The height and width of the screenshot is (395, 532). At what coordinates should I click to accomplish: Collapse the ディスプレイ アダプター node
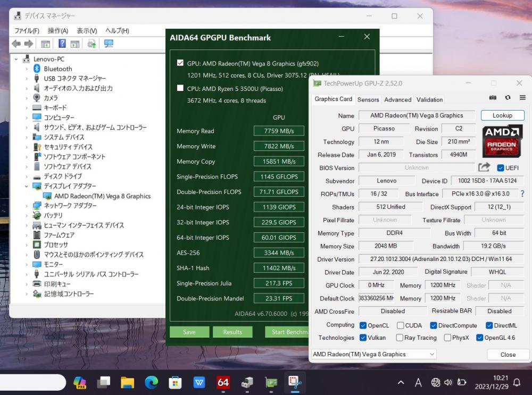click(x=27, y=186)
